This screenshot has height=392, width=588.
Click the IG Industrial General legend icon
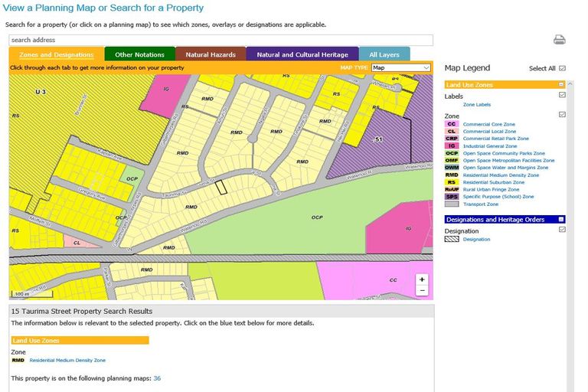click(452, 146)
